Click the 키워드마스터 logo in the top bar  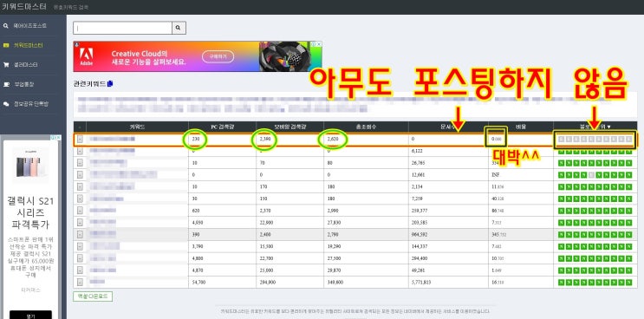pos(23,7)
